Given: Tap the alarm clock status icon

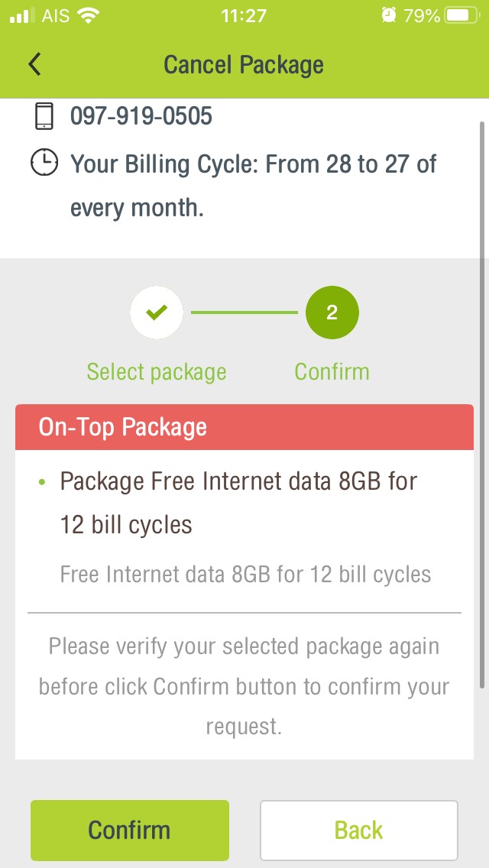Looking at the screenshot, I should (390, 15).
